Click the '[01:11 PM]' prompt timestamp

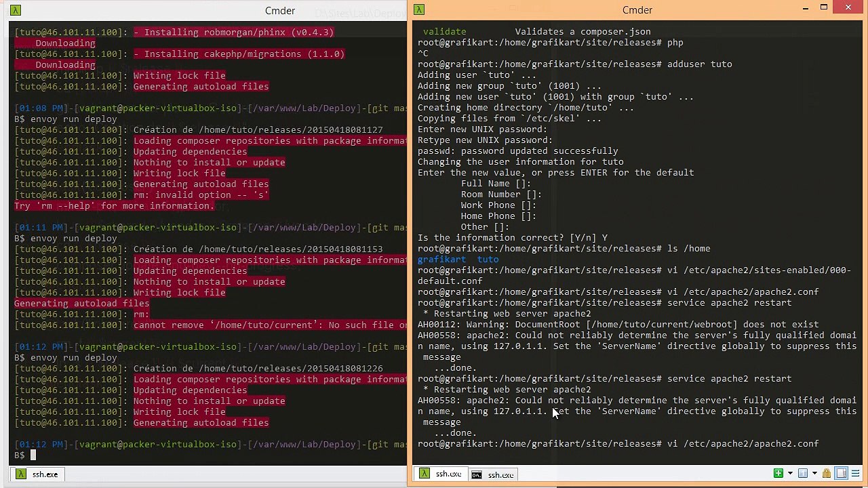[x=41, y=227]
